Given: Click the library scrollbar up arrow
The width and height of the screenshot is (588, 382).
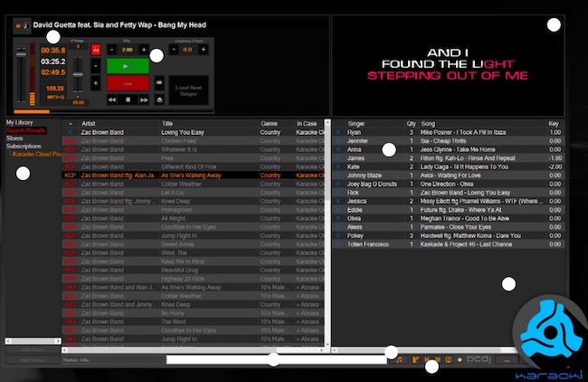Looking at the screenshot, I should [x=327, y=122].
